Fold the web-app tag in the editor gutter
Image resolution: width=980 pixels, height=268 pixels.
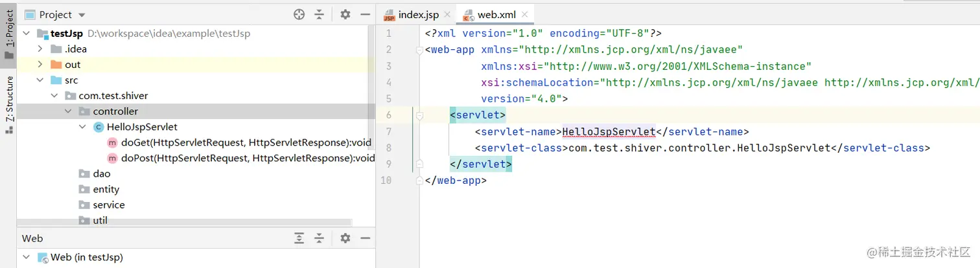pyautogui.click(x=419, y=50)
